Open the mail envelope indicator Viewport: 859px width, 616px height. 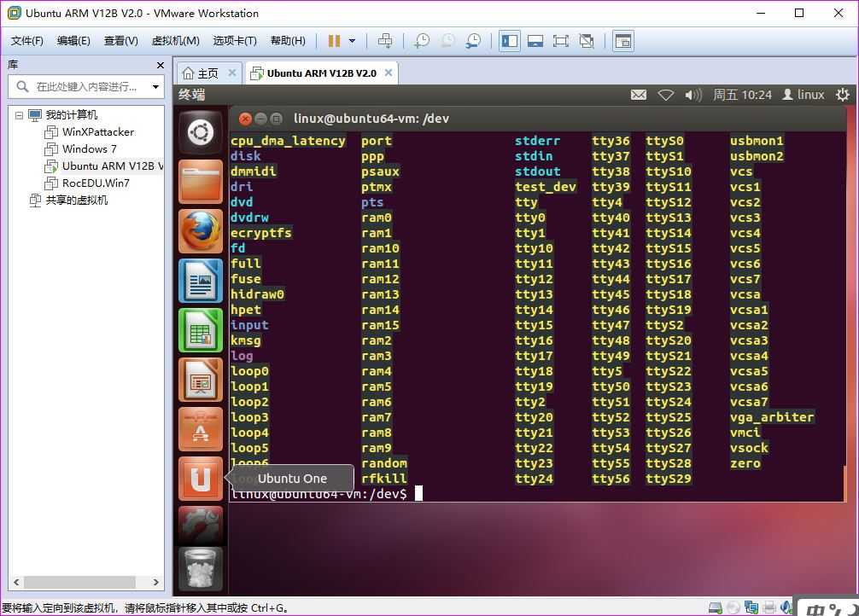pos(638,95)
